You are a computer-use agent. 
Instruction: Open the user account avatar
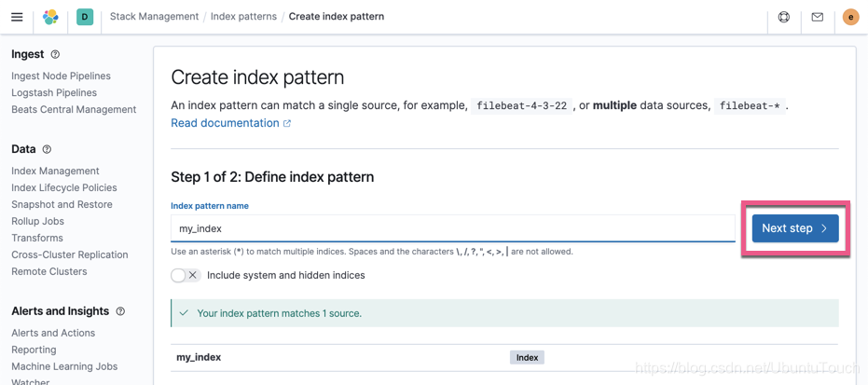pos(850,17)
